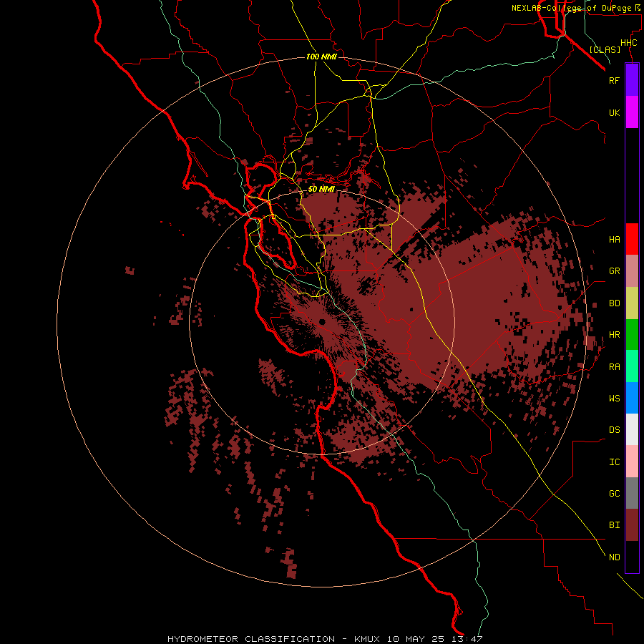This screenshot has height=644, width=644.
Task: Click the DS white legend swatch
Action: 632,429
